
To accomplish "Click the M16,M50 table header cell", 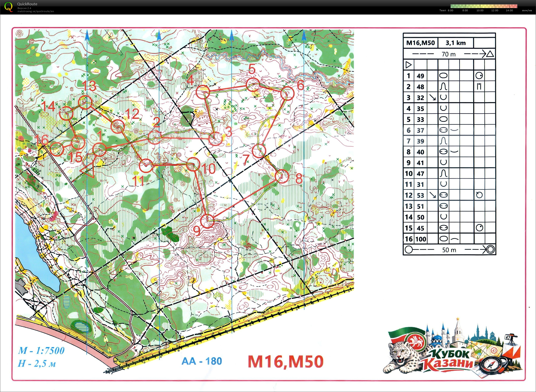I will pyautogui.click(x=420, y=43).
